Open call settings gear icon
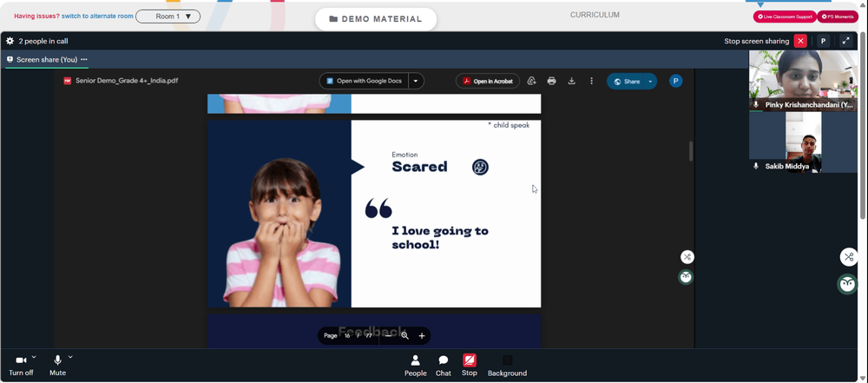 coord(10,41)
